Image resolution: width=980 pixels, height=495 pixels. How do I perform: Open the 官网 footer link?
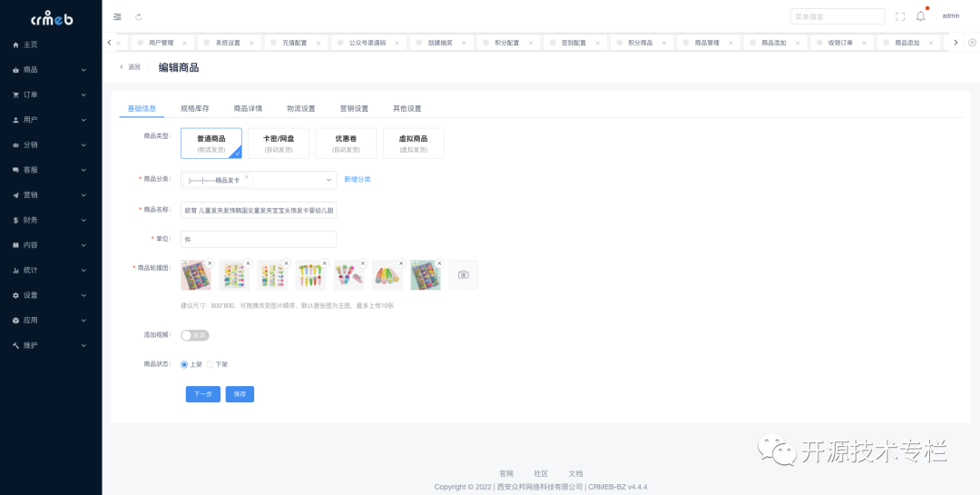tap(506, 474)
